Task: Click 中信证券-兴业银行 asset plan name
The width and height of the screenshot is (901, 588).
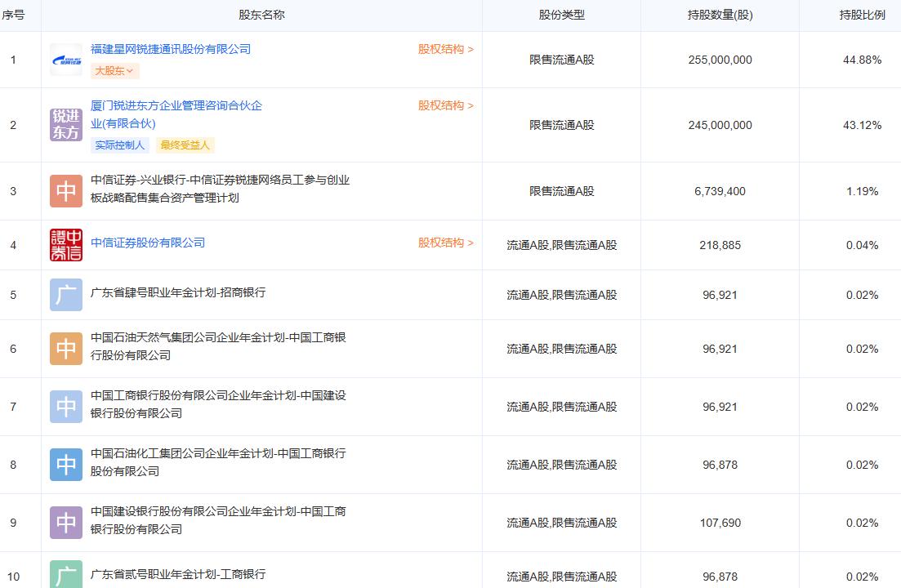Action: 220,189
